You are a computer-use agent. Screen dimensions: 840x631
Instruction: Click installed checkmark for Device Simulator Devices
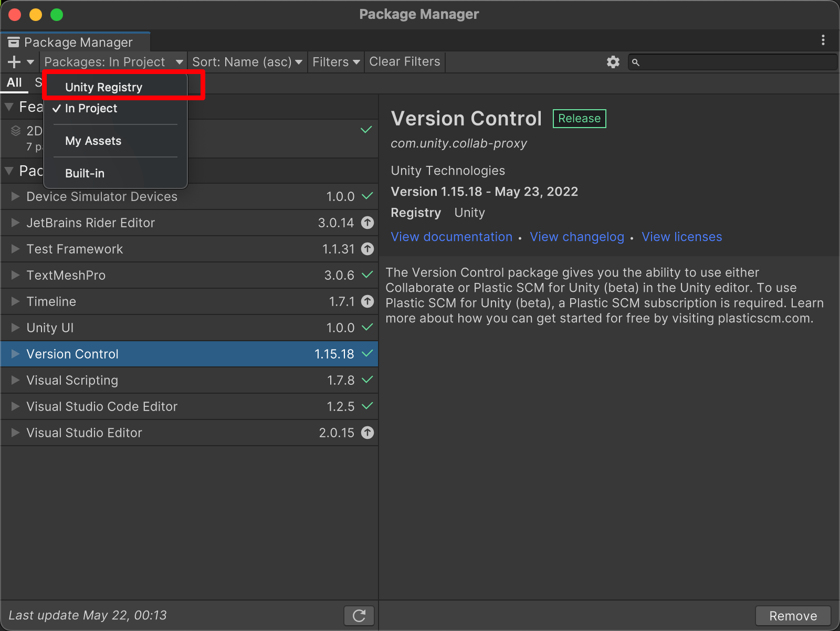(367, 196)
